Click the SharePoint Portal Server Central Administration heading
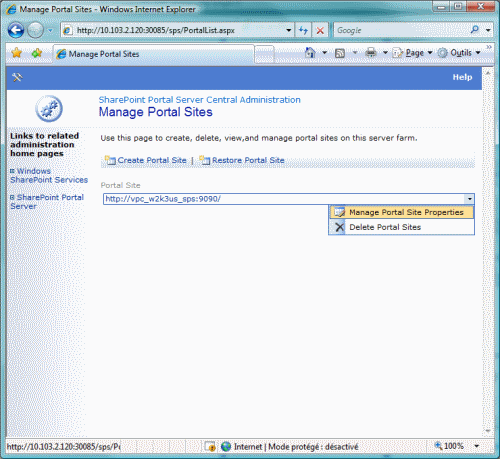The height and width of the screenshot is (459, 500). pyautogui.click(x=199, y=100)
